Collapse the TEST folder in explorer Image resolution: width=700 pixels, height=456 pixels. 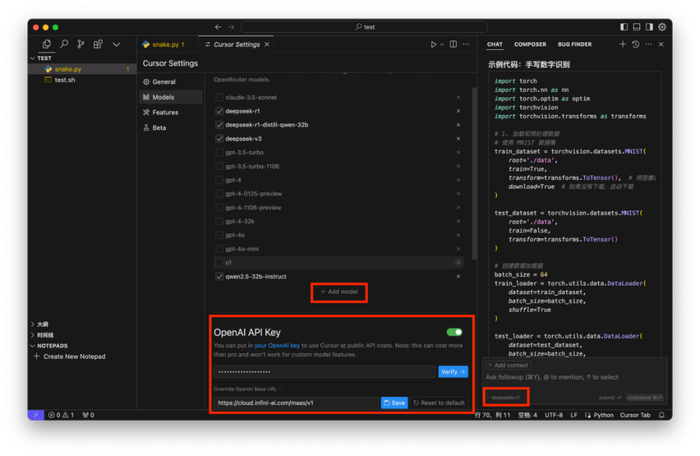click(34, 58)
